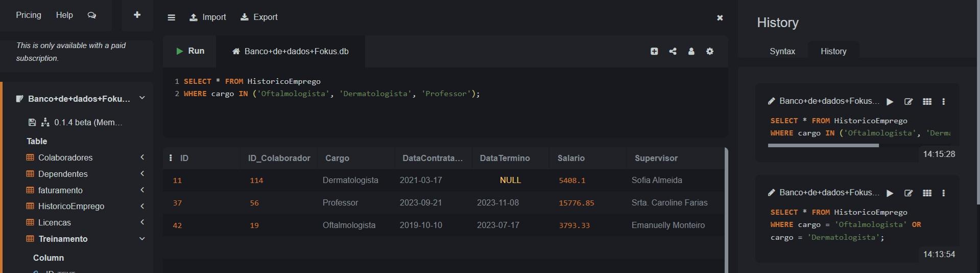Viewport: 980px width, 273px height.
Task: Select the Treinamento table name
Action: point(63,239)
